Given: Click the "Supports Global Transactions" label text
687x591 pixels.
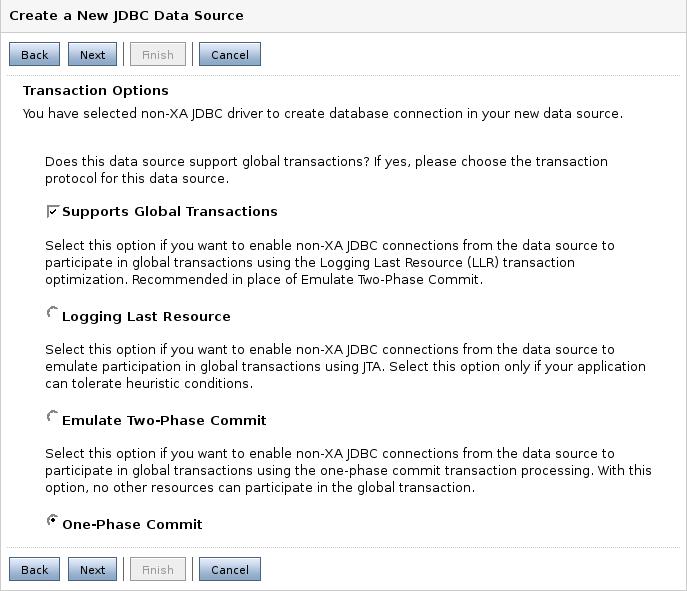Looking at the screenshot, I should 170,212.
